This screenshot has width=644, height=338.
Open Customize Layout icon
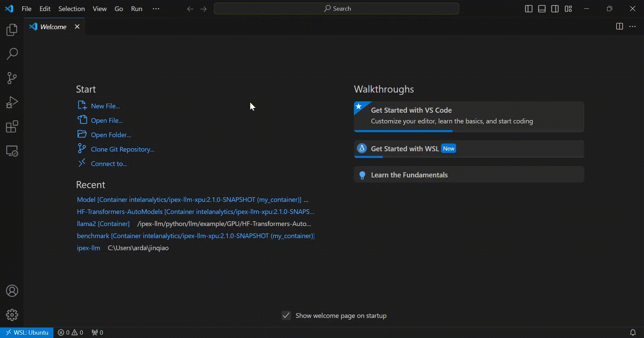coord(568,9)
